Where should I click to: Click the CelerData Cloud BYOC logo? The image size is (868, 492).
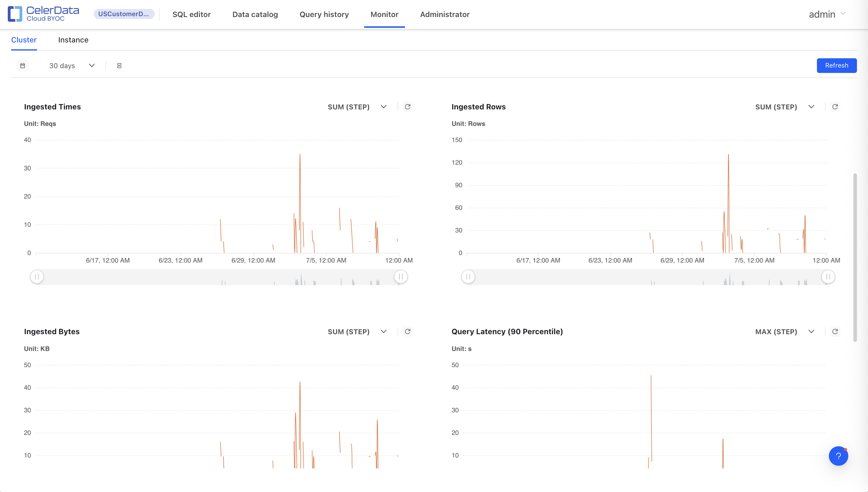tap(43, 14)
